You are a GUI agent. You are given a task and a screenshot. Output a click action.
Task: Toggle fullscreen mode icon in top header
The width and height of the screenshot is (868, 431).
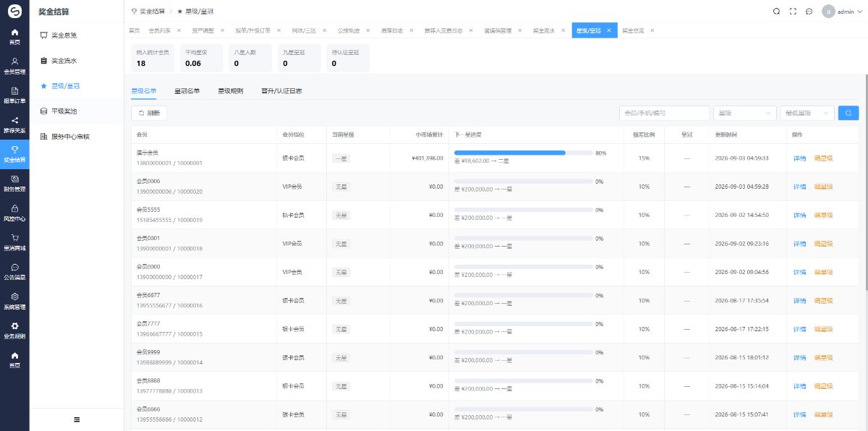click(x=793, y=12)
